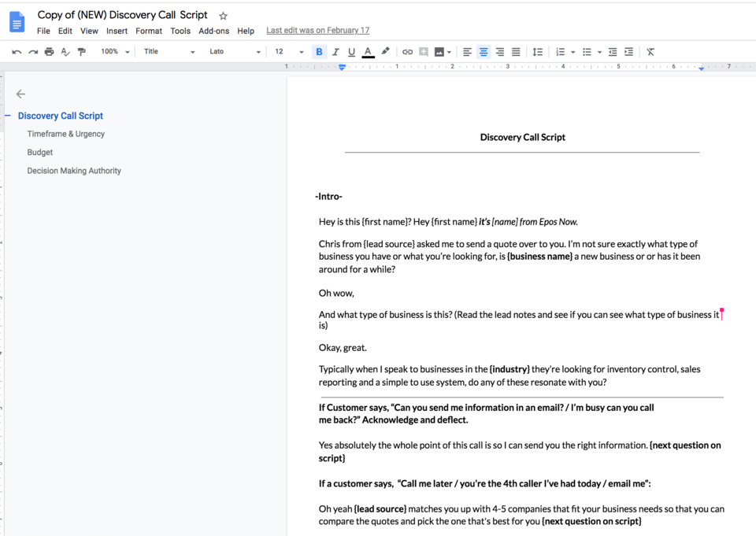Toggle Underline formatting
Screen dimensions: 756x536
coord(351,52)
